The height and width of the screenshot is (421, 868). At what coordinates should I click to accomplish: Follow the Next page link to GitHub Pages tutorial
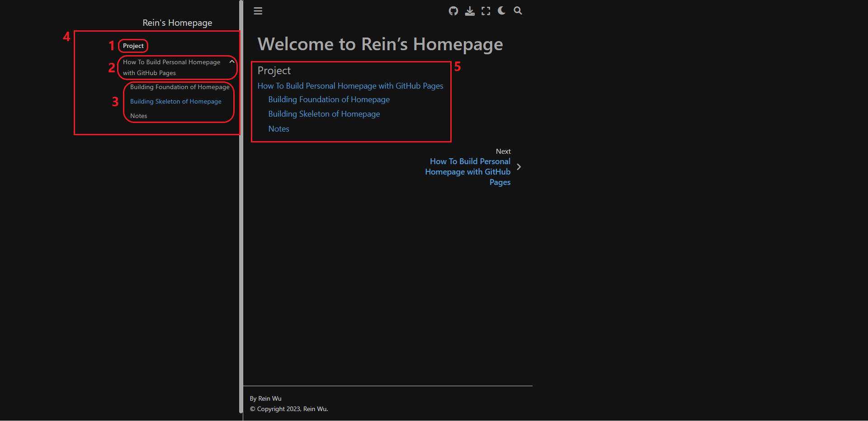467,171
